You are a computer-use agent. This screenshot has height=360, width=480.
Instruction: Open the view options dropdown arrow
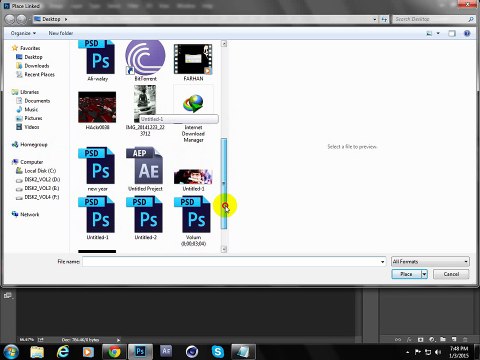click(x=438, y=33)
